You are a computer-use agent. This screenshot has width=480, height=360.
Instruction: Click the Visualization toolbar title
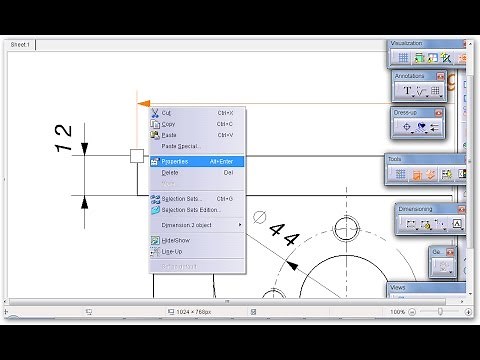point(406,43)
